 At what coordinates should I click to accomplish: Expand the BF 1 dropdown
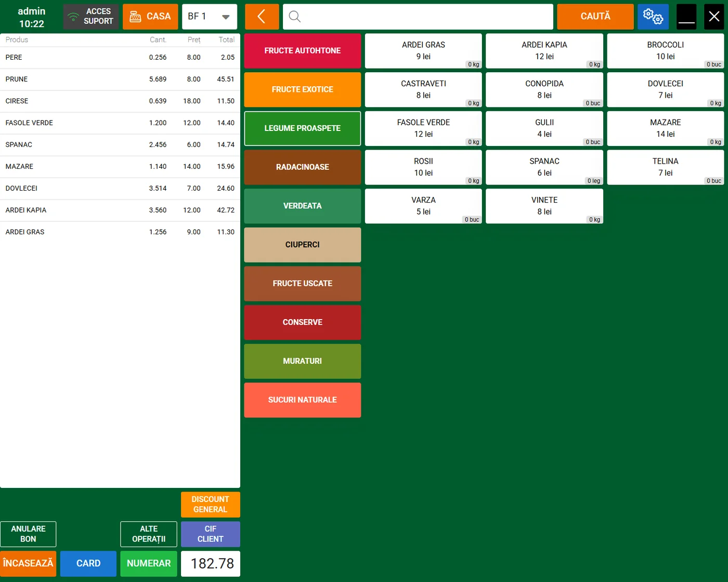tap(210, 17)
